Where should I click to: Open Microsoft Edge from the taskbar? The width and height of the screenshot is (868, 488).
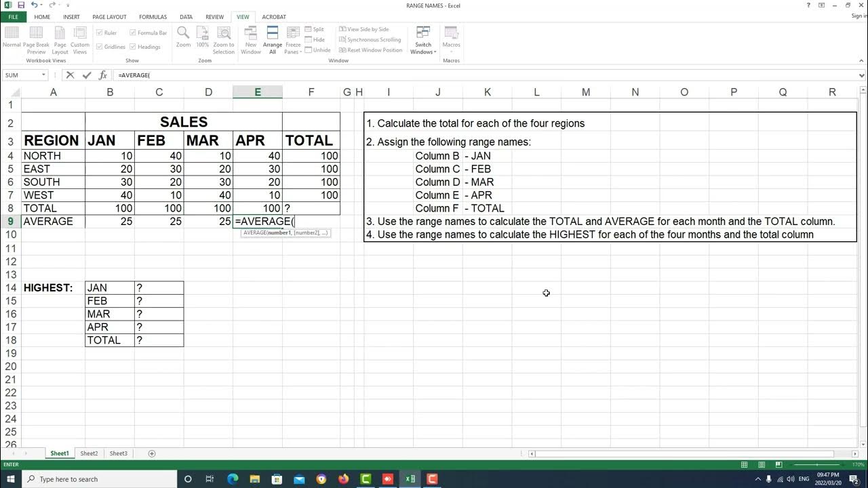point(233,479)
